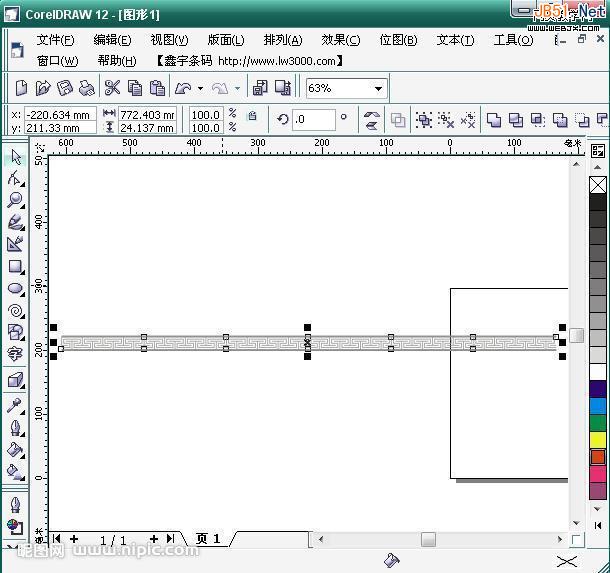This screenshot has width=610, height=573.
Task: Click the New document icon
Action: click(21, 88)
